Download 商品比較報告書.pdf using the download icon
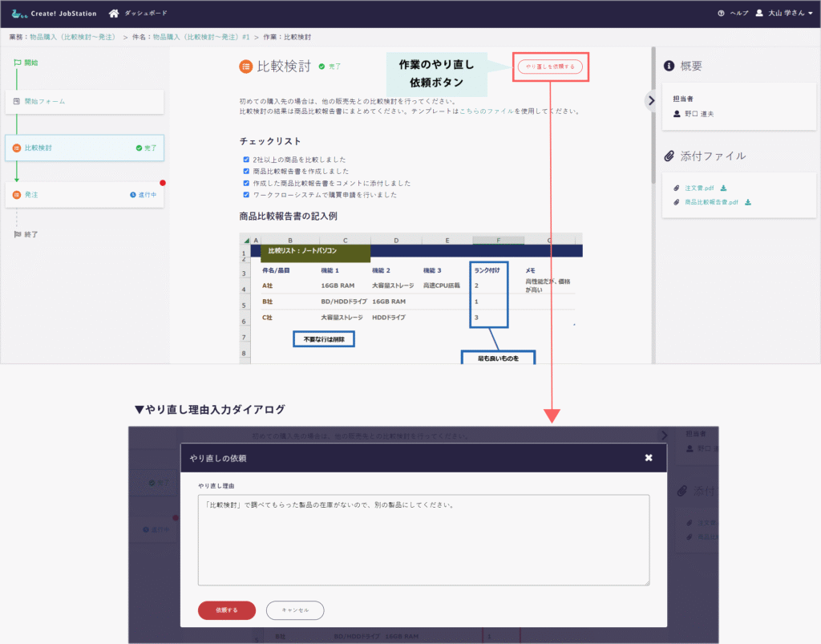Viewport: 821px width, 644px height. (x=748, y=202)
